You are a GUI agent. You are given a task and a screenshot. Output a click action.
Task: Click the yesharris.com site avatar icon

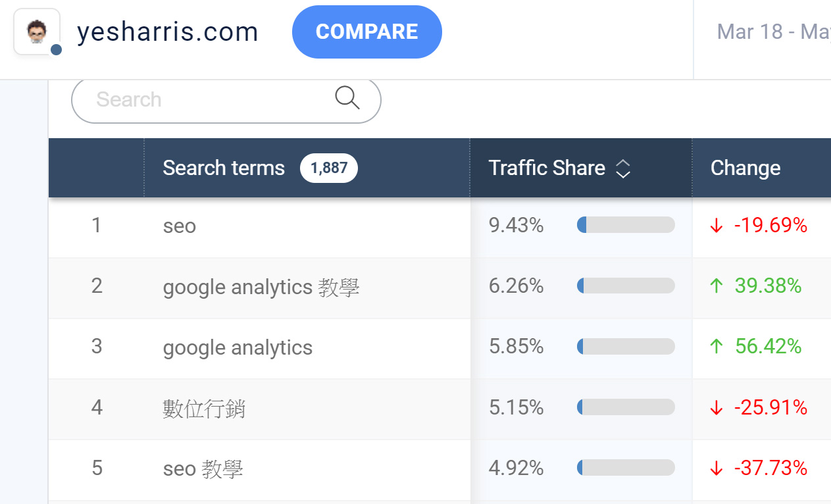[37, 32]
